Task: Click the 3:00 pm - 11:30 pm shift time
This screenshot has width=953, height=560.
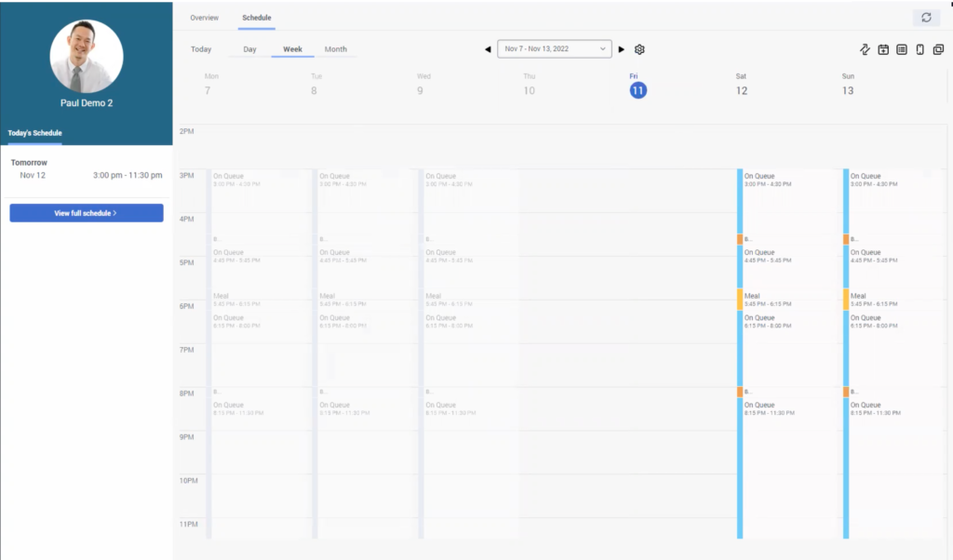Action: (x=128, y=176)
